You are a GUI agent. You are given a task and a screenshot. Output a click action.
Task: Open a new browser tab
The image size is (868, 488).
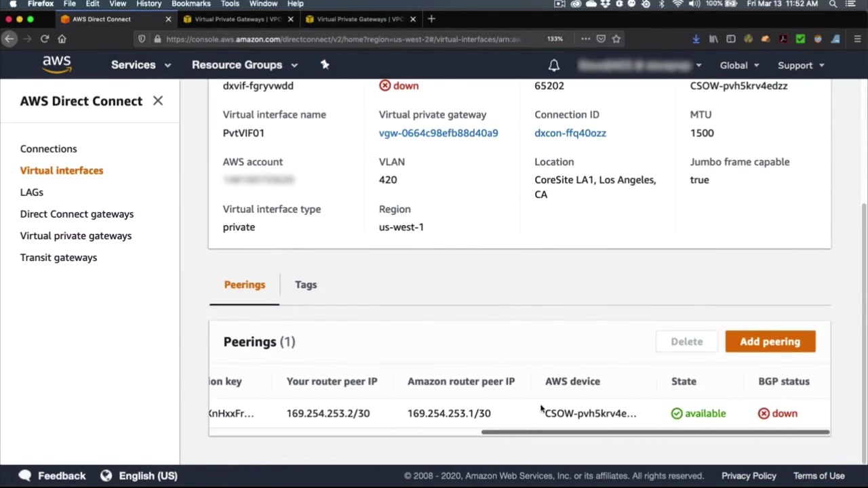(431, 19)
